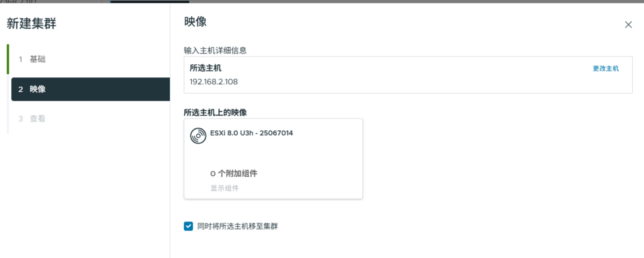Click the 所选主机 heading in host box
Viewport: 644px width, 258px height.
[x=206, y=68]
